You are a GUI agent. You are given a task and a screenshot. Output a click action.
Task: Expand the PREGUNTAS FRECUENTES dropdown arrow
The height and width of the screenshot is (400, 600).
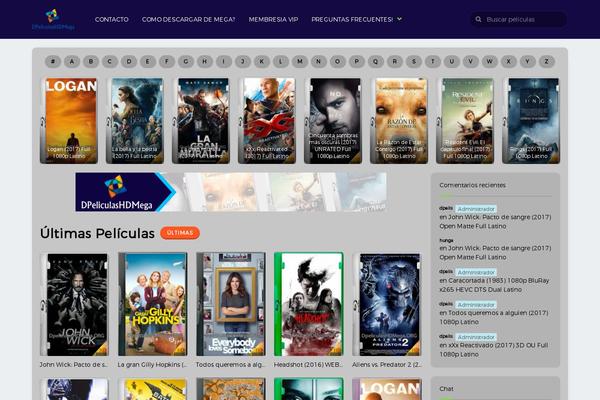(399, 19)
